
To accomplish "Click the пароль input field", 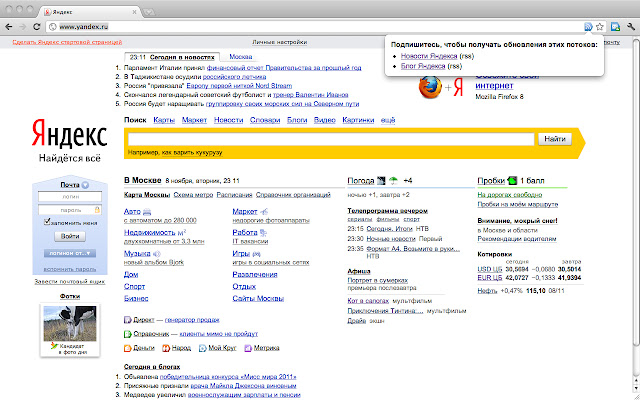I will click(x=70, y=210).
